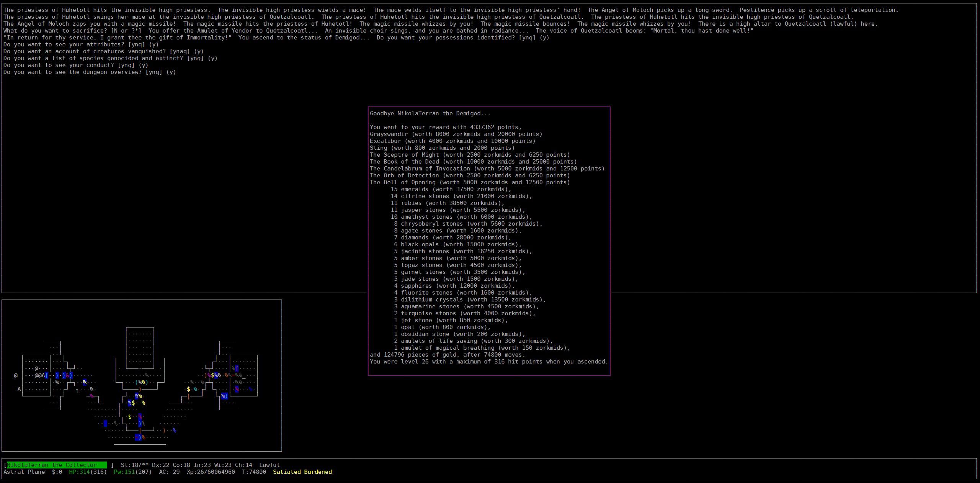Click the HP:314(316) readout in status bar
This screenshot has height=483, width=980.
click(88, 472)
